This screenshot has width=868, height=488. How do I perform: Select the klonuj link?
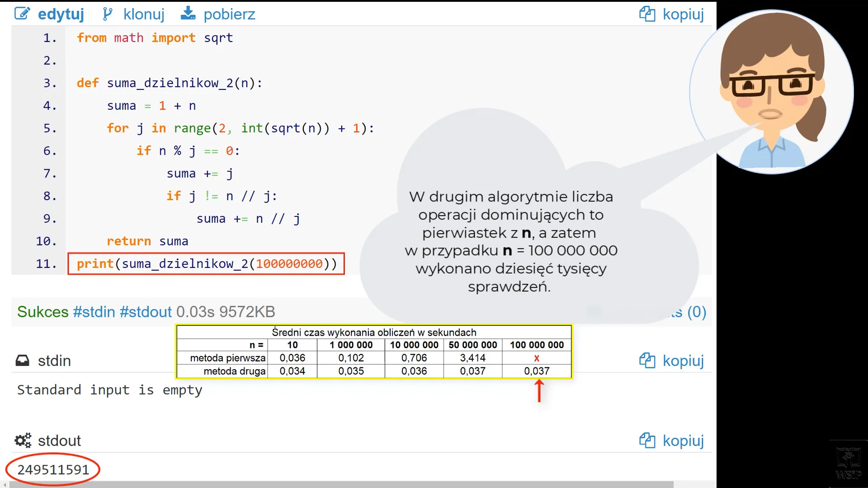pos(144,14)
